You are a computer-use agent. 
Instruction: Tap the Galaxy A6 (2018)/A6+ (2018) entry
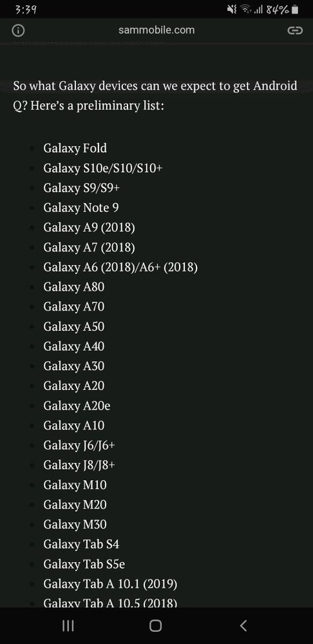tap(120, 268)
